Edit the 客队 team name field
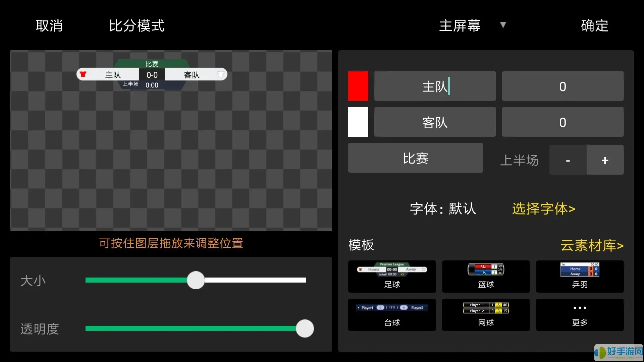 (435, 122)
